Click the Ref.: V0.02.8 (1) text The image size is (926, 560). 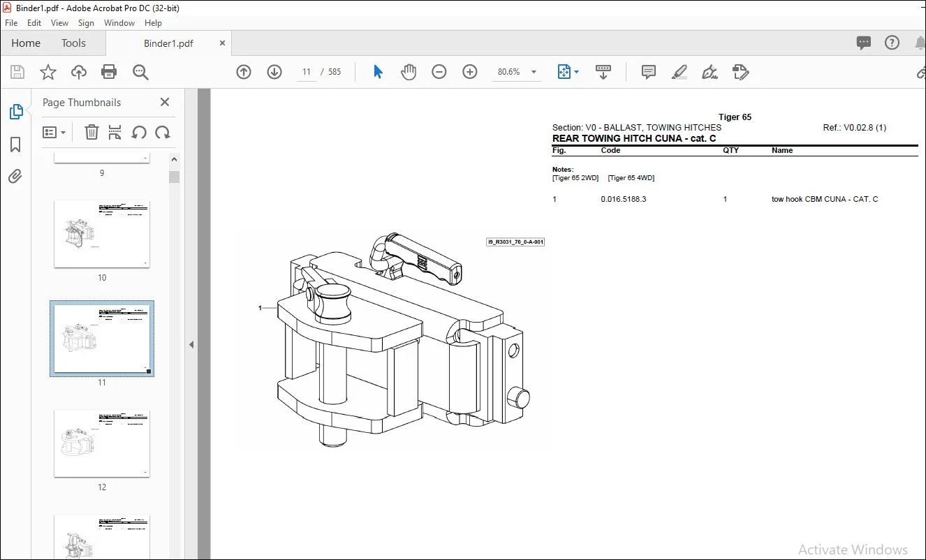pyautogui.click(x=855, y=128)
